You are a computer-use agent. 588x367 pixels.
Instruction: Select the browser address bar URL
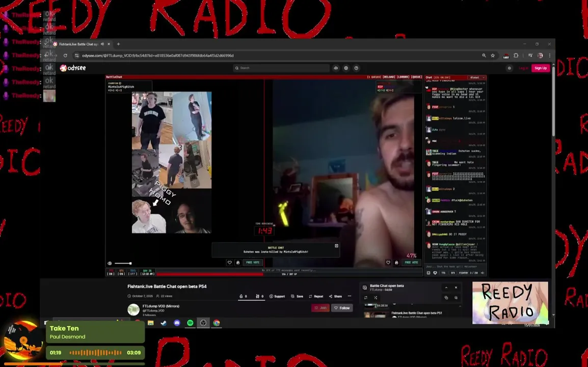coord(157,56)
